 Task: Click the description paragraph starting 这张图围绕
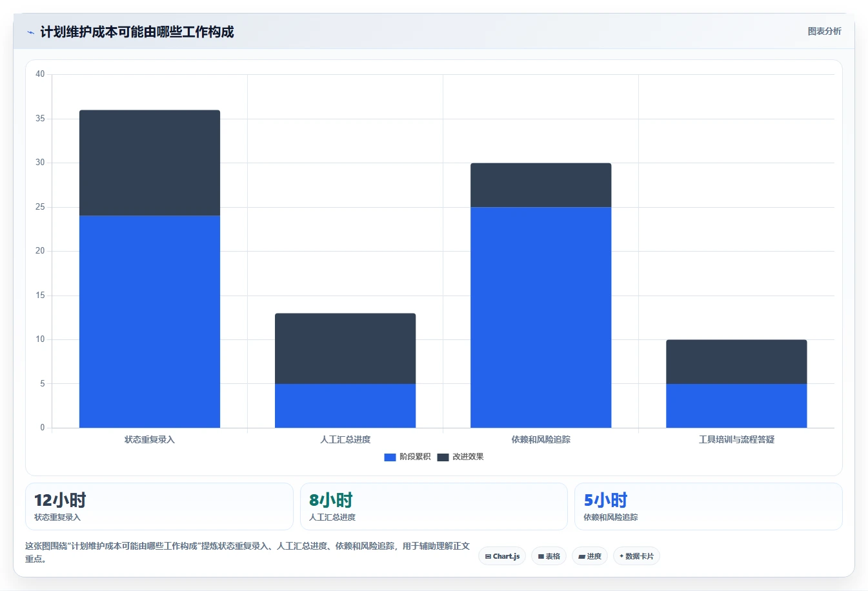point(247,552)
